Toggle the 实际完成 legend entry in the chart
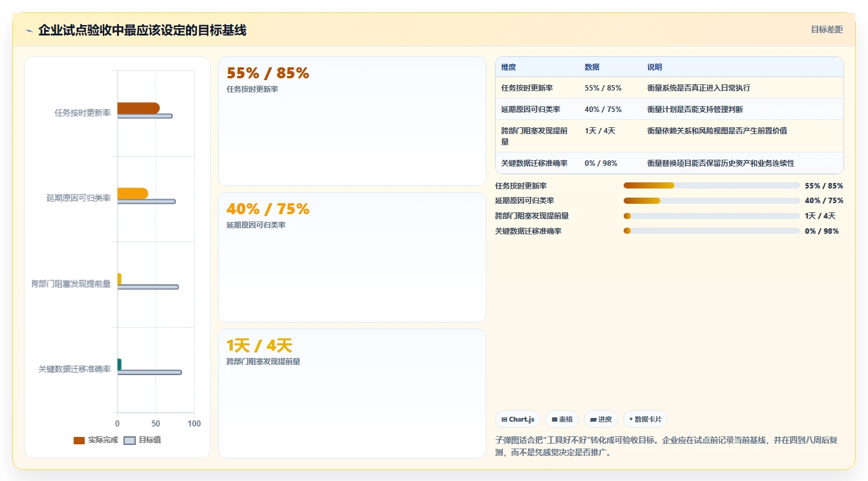 [x=96, y=440]
